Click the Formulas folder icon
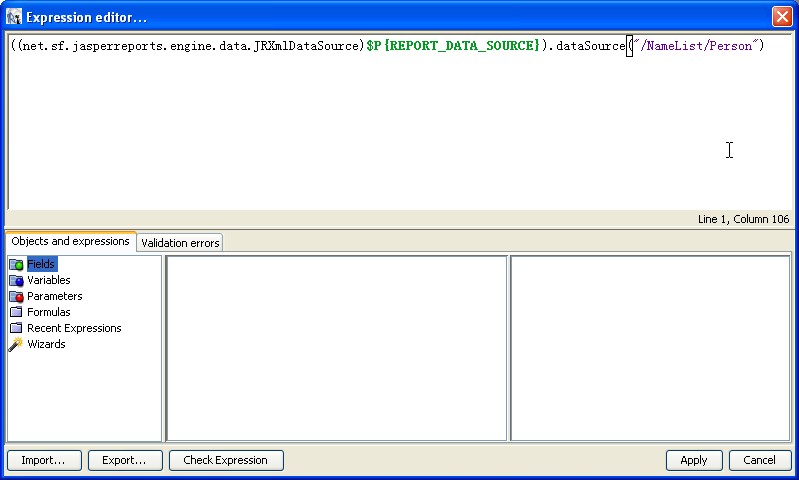 click(x=16, y=312)
